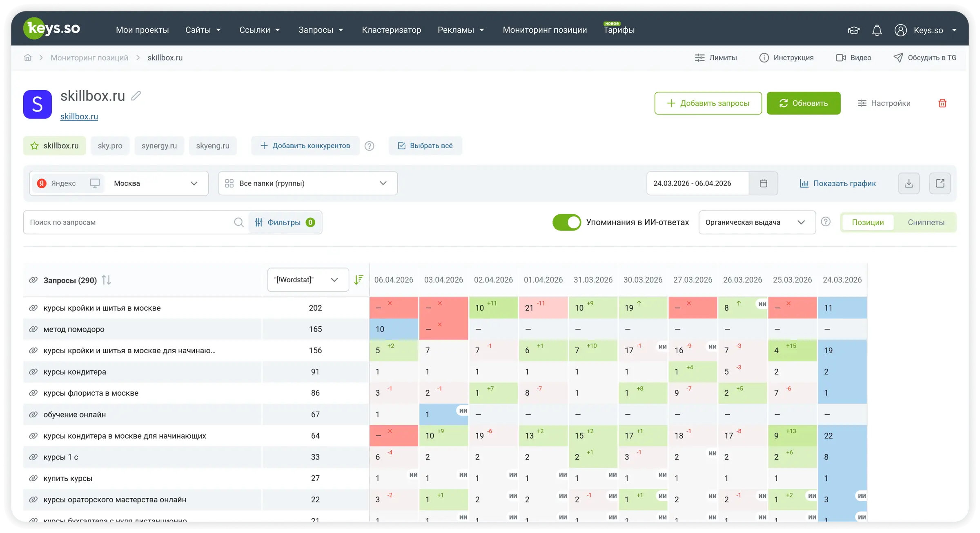This screenshot has width=980, height=533.
Task: Toggle synergy.ru competitor chip
Action: click(x=159, y=146)
